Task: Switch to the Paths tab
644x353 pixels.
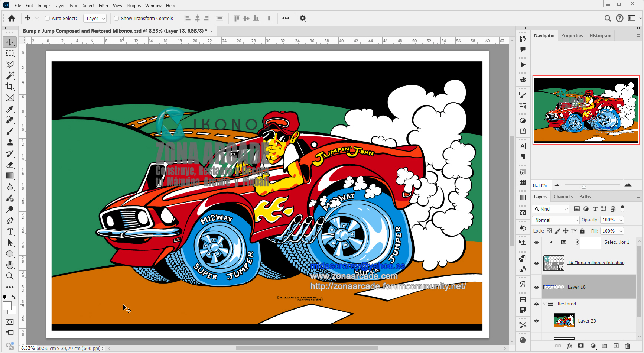Action: tap(585, 197)
